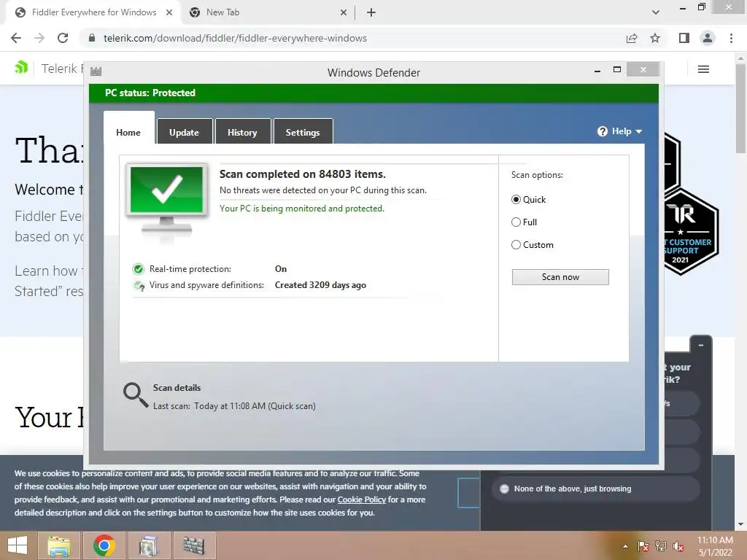Screen dimensions: 747x560
Task: Click the share page icon in Chrome
Action: click(x=632, y=38)
